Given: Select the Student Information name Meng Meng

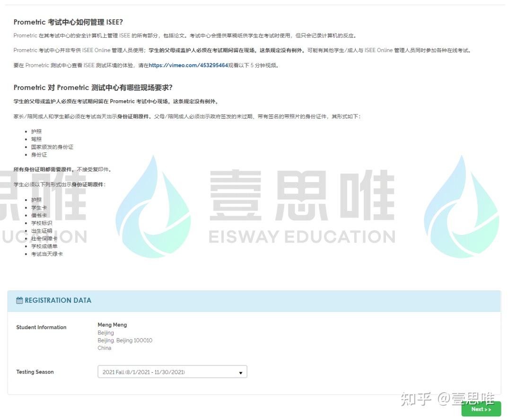Looking at the screenshot, I should (112, 324).
